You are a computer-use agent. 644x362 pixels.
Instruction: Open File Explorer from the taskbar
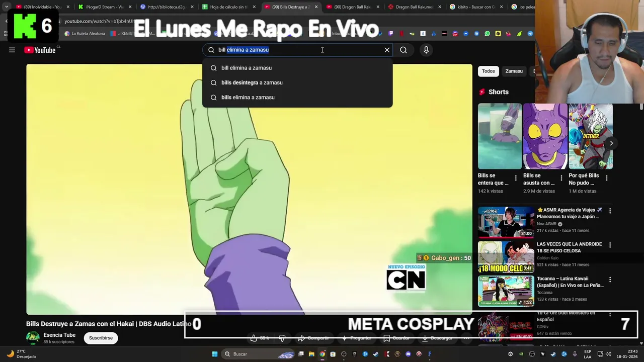(311, 354)
